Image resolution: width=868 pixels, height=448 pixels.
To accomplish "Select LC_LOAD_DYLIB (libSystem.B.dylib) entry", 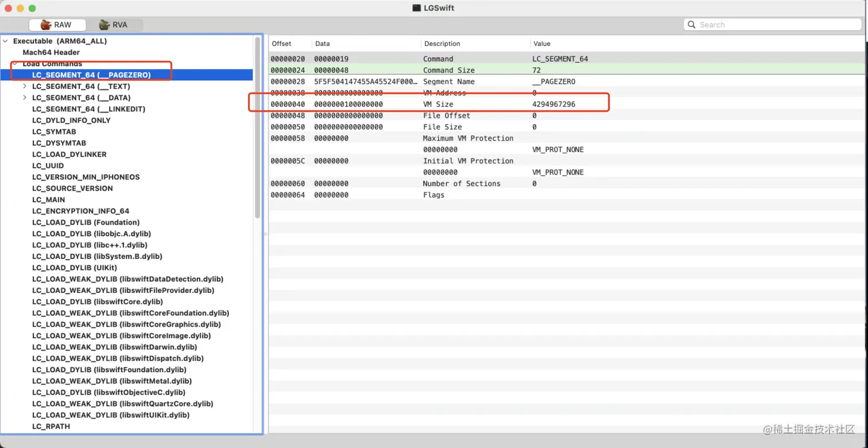I will pos(98,256).
